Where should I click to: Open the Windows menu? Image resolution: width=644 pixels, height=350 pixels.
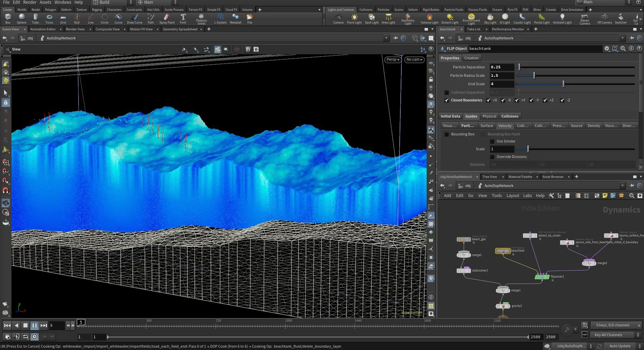click(x=63, y=2)
